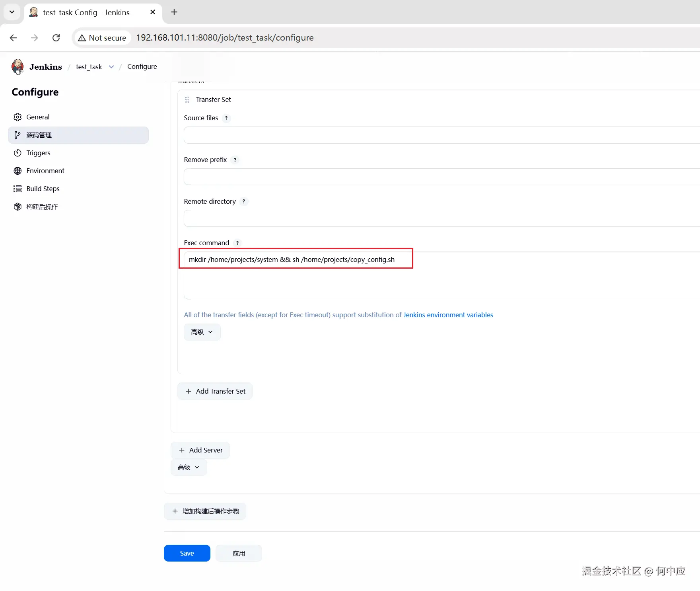
Task: Click into the Source files field
Action: tap(442, 135)
